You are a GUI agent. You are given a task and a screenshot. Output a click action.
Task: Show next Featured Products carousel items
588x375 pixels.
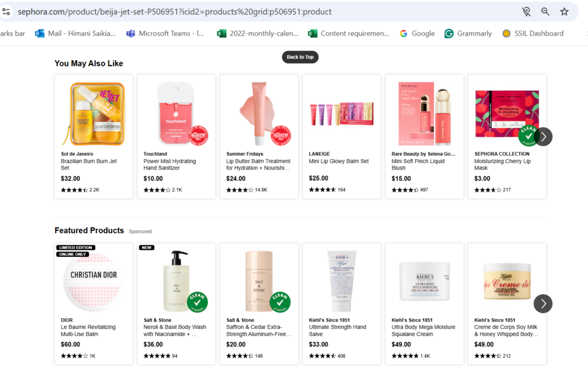[543, 304]
